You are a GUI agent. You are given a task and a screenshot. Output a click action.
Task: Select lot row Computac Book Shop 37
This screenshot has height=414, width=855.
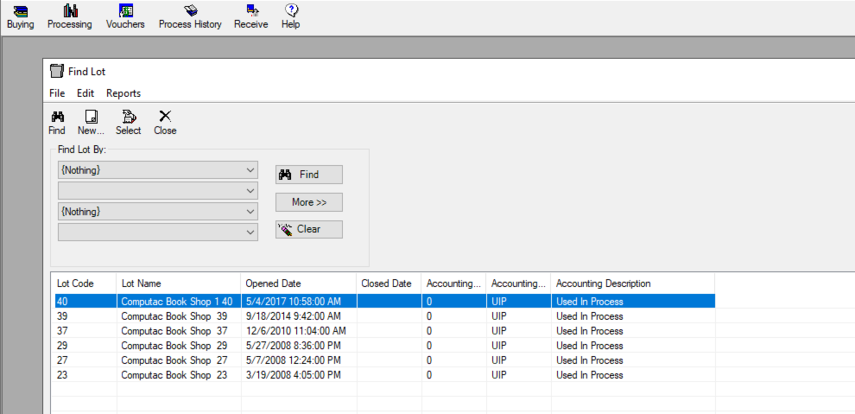pyautogui.click(x=385, y=331)
